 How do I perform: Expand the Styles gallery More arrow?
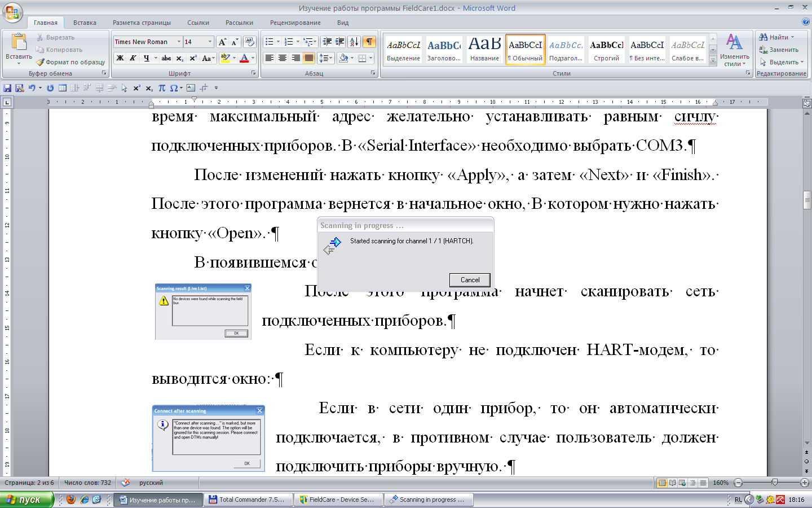click(713, 62)
